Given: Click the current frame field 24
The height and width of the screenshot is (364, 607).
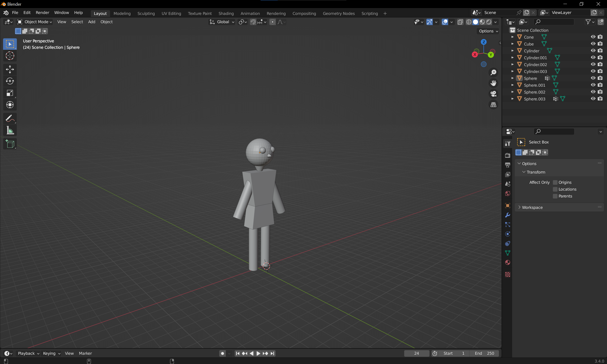Looking at the screenshot, I should click(416, 353).
